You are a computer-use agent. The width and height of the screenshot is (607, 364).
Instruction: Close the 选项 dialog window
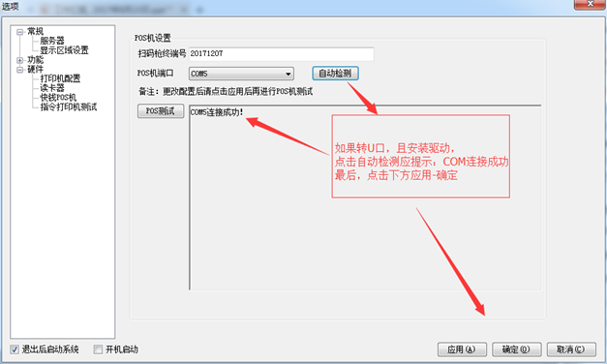click(x=590, y=4)
